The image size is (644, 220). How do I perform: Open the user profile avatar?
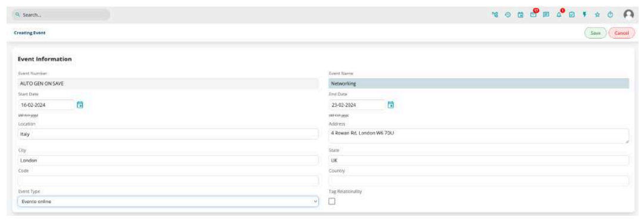pos(629,15)
